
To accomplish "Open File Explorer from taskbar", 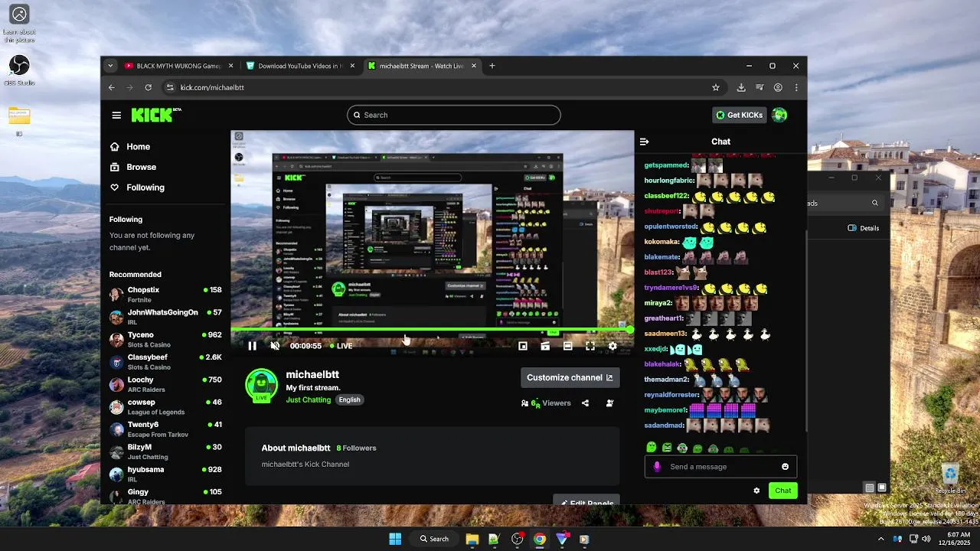I will 472,539.
